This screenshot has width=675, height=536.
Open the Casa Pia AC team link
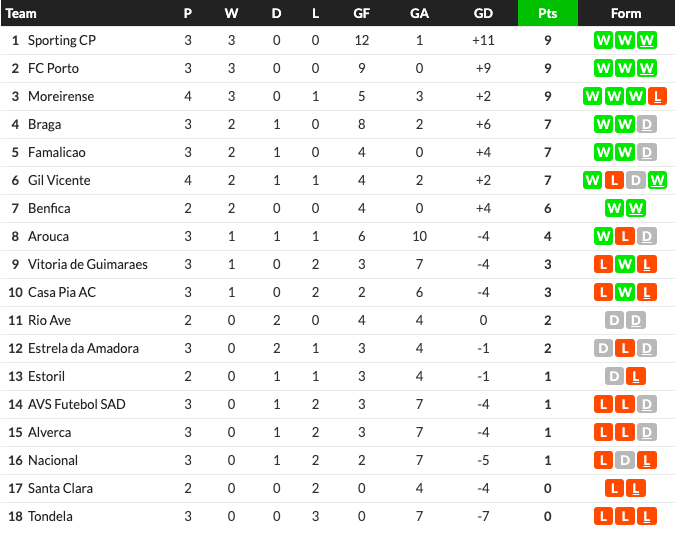pyautogui.click(x=62, y=292)
